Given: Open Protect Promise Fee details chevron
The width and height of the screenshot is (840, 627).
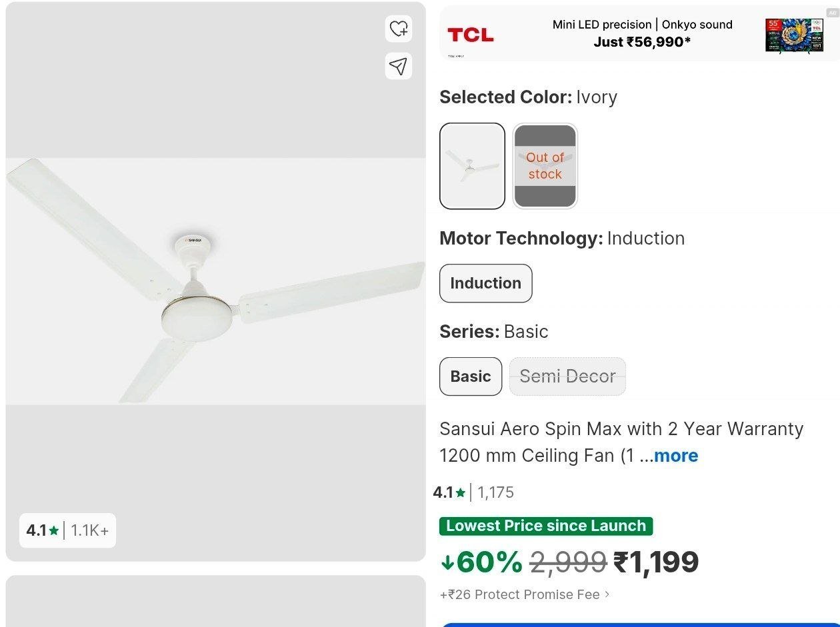Looking at the screenshot, I should pos(607,594).
